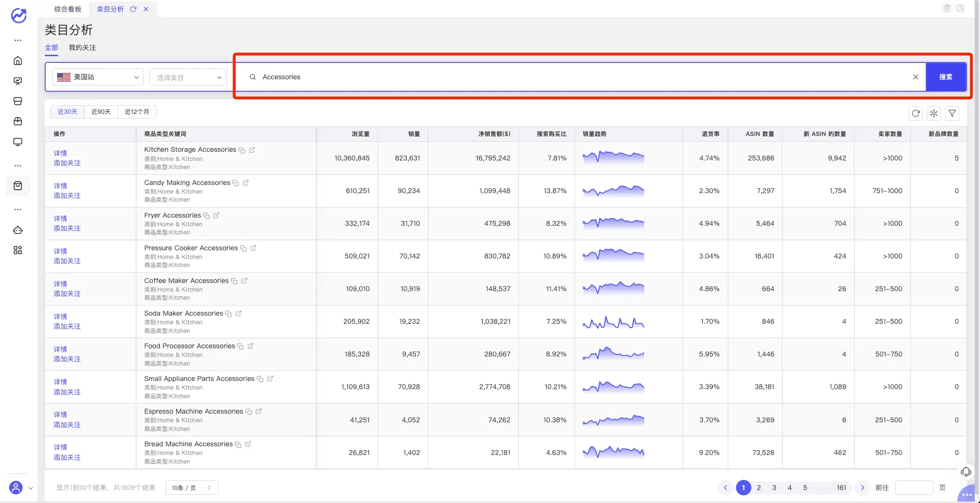Image resolution: width=980 pixels, height=503 pixels.
Task: Open Food Processor Accessories external link
Action: click(250, 346)
